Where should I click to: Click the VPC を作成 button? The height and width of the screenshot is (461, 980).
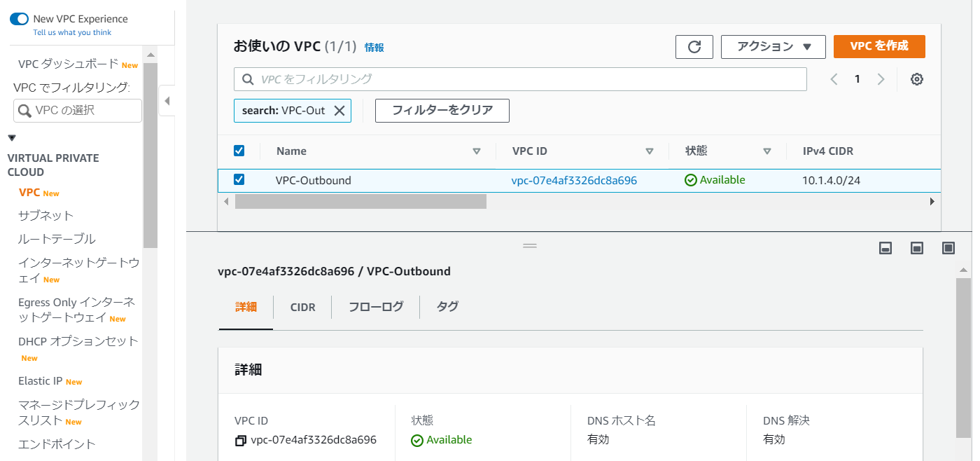(879, 46)
